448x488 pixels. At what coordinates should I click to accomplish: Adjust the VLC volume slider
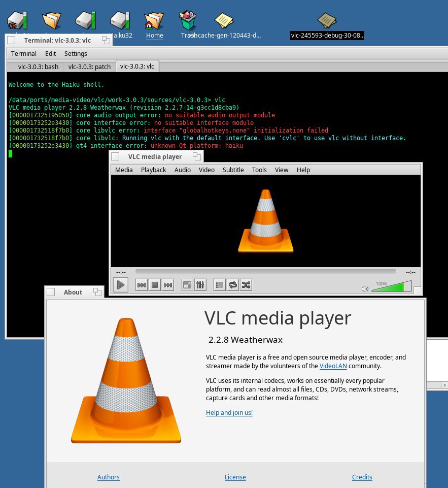click(x=392, y=286)
